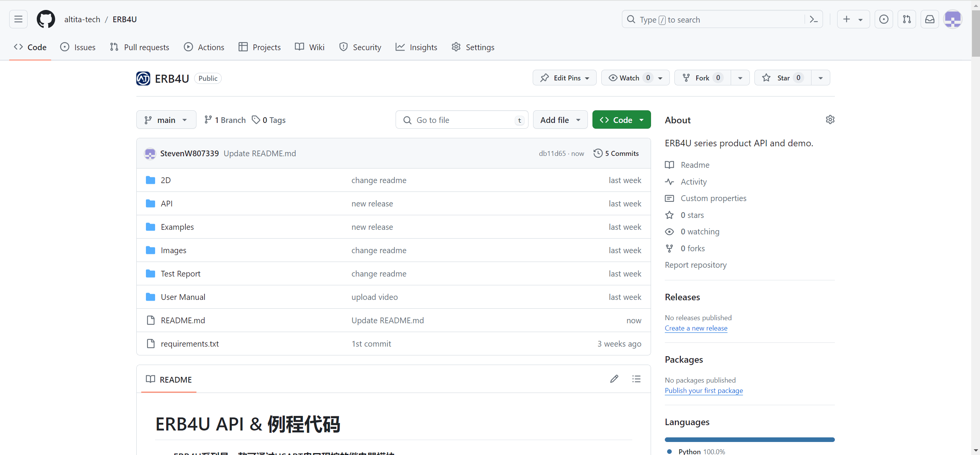
Task: Click the 'upload video' commit message
Action: point(375,297)
